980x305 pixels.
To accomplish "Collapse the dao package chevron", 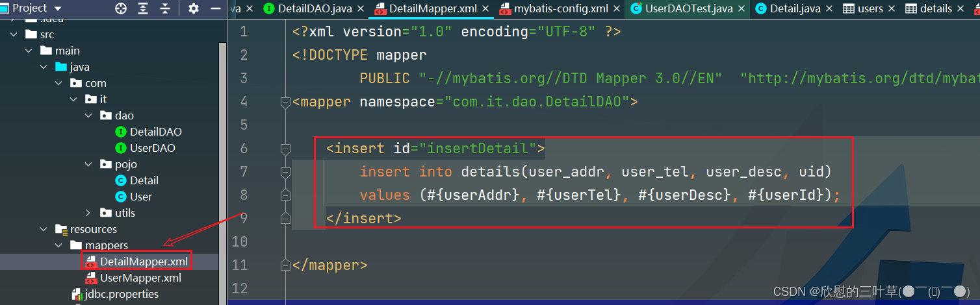I will click(88, 116).
